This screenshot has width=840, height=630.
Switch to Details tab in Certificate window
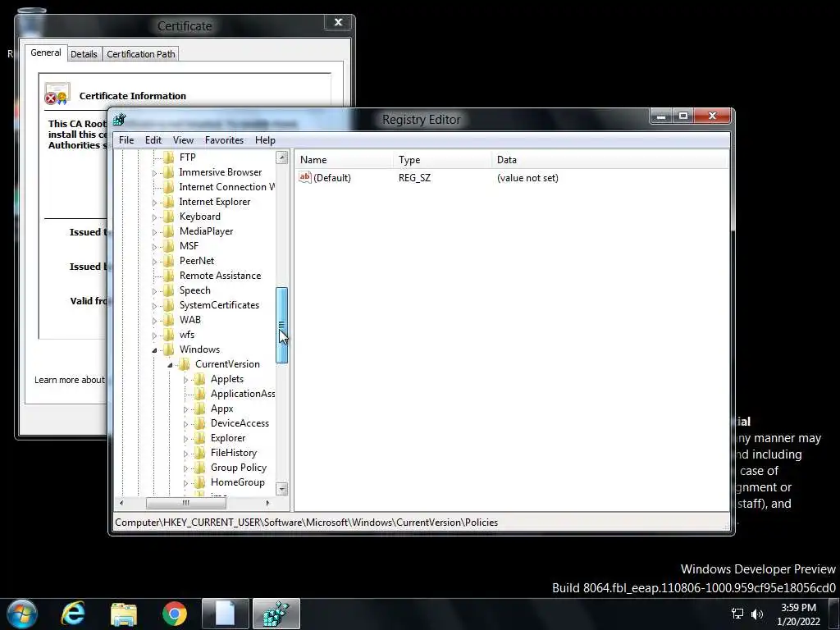click(84, 54)
